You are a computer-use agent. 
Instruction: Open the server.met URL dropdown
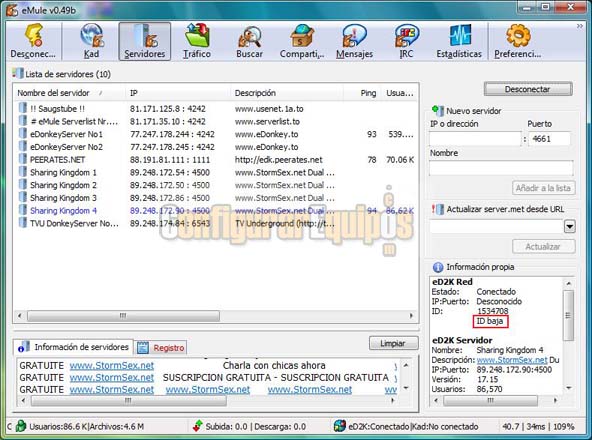click(x=569, y=227)
